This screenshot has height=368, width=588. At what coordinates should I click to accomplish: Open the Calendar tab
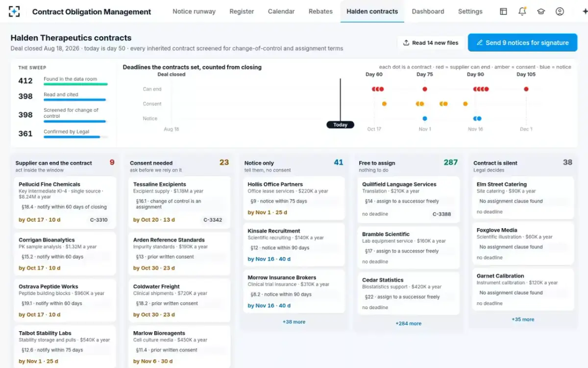(281, 11)
